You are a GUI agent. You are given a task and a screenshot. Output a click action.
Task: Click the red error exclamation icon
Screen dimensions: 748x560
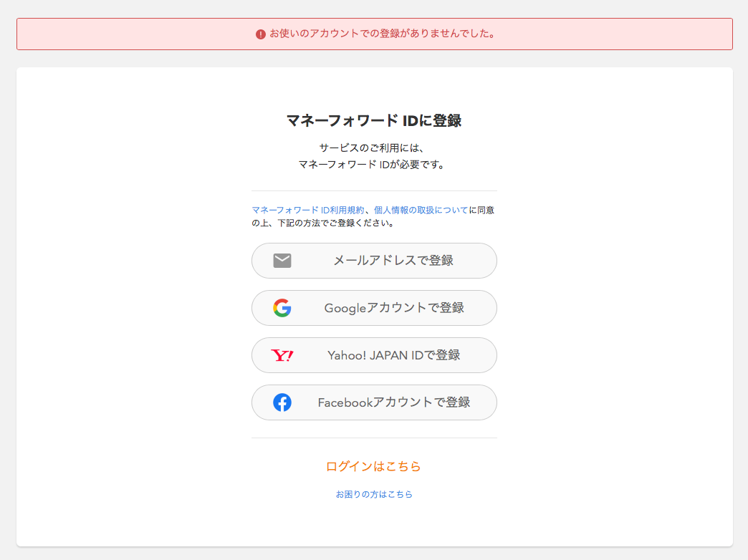[x=261, y=34]
